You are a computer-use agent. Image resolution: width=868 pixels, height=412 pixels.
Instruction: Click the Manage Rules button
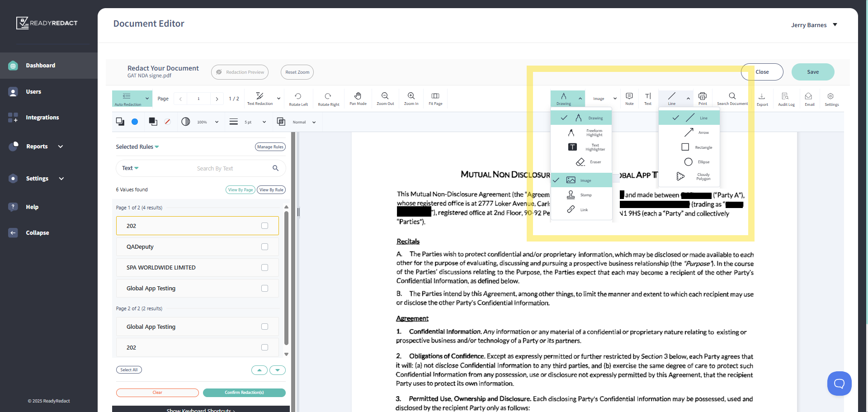[270, 147]
